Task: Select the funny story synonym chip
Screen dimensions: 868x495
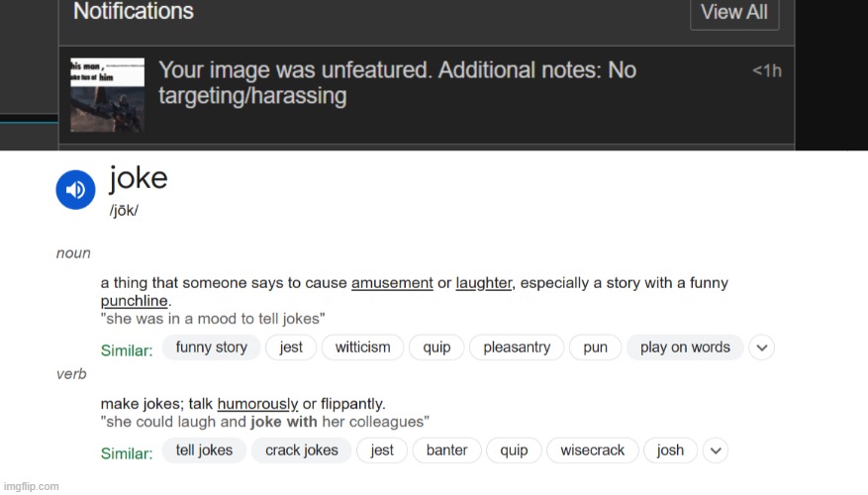Action: point(212,347)
